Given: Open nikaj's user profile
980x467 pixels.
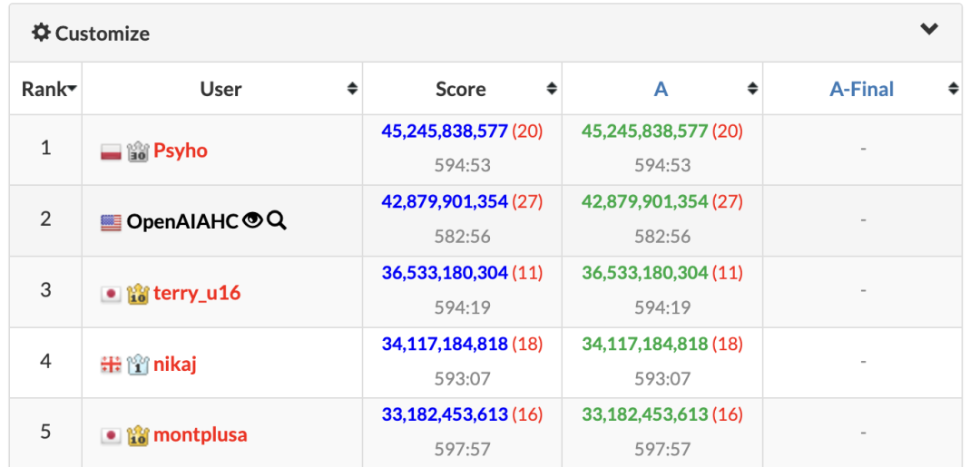Looking at the screenshot, I should point(175,365).
